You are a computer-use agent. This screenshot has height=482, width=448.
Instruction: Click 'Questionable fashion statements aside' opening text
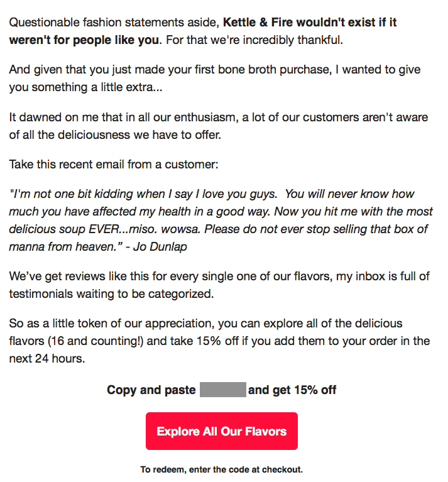(x=114, y=23)
